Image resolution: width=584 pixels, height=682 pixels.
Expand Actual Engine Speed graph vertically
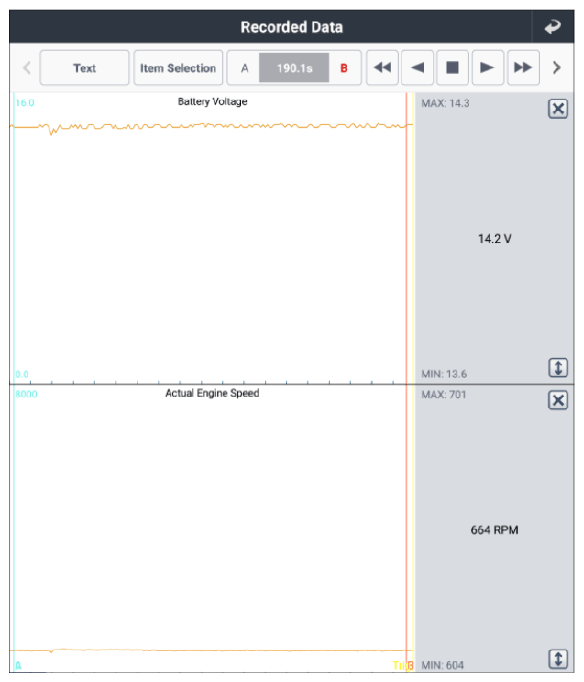click(x=558, y=659)
